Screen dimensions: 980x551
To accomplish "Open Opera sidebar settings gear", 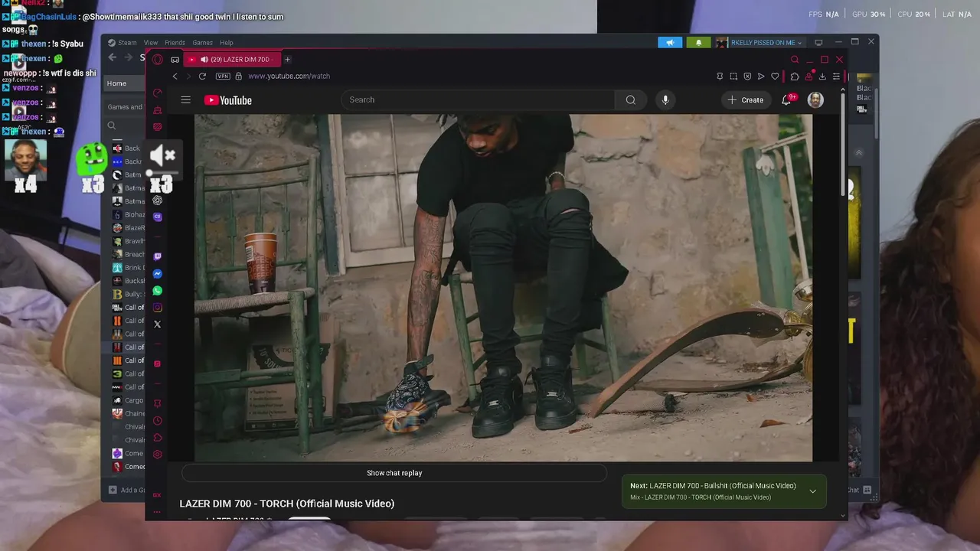I will [158, 455].
